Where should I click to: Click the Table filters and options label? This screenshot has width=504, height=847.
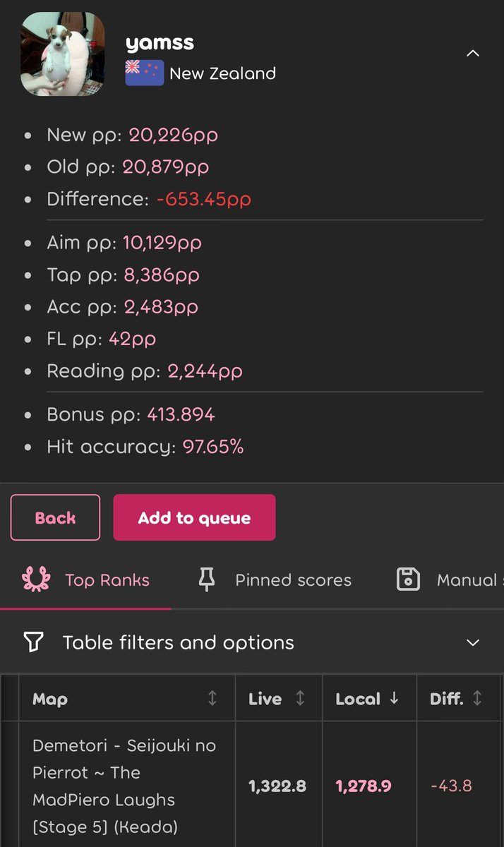click(179, 642)
